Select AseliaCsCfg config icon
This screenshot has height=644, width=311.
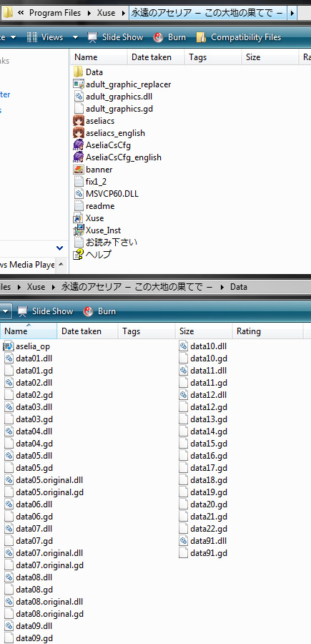coord(79,145)
